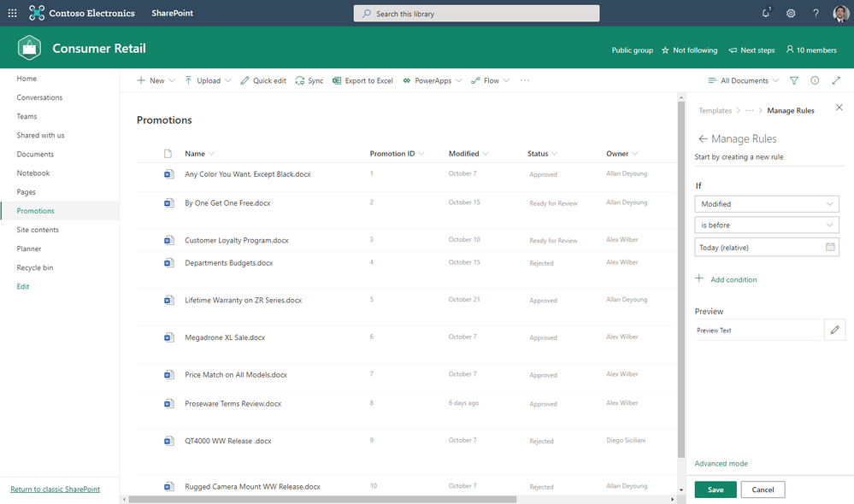This screenshot has width=854, height=504.
Task: Open Conversations in left navigation
Action: pos(39,97)
